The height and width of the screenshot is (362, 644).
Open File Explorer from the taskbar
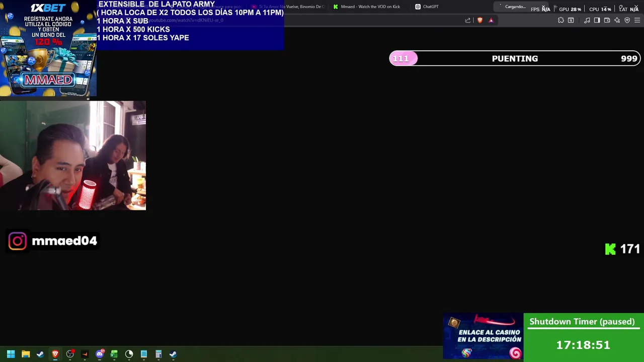click(x=26, y=354)
